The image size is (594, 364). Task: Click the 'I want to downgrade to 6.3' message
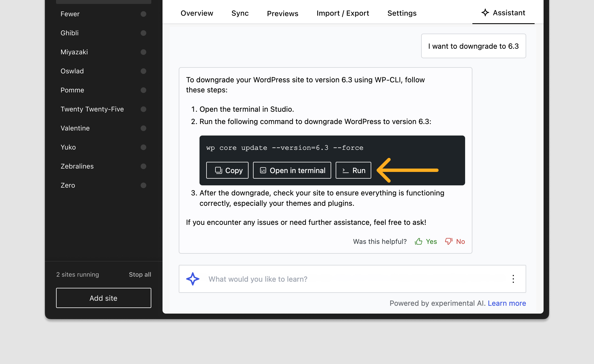pyautogui.click(x=474, y=46)
